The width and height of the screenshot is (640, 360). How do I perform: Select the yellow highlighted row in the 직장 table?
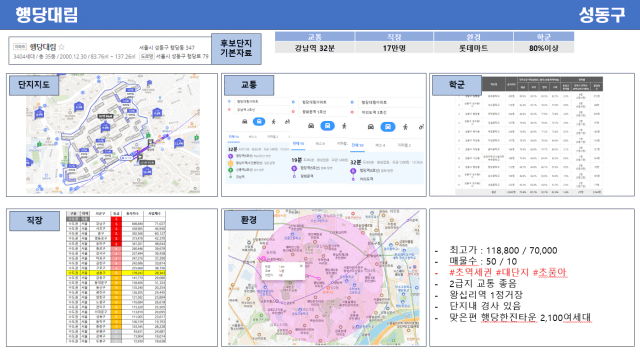pyautogui.click(x=116, y=273)
